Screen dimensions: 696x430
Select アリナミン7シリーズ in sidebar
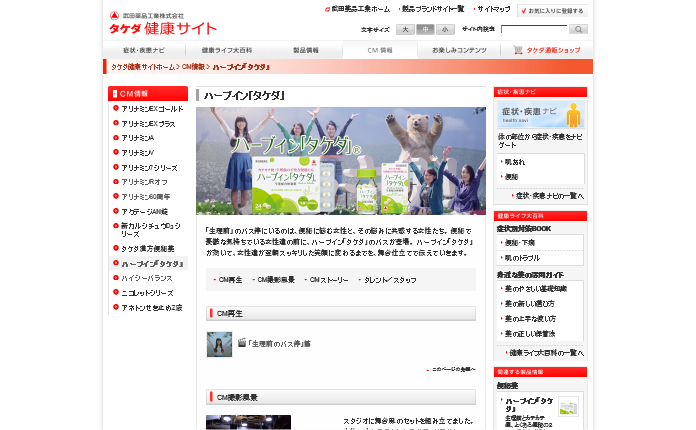[x=150, y=168]
